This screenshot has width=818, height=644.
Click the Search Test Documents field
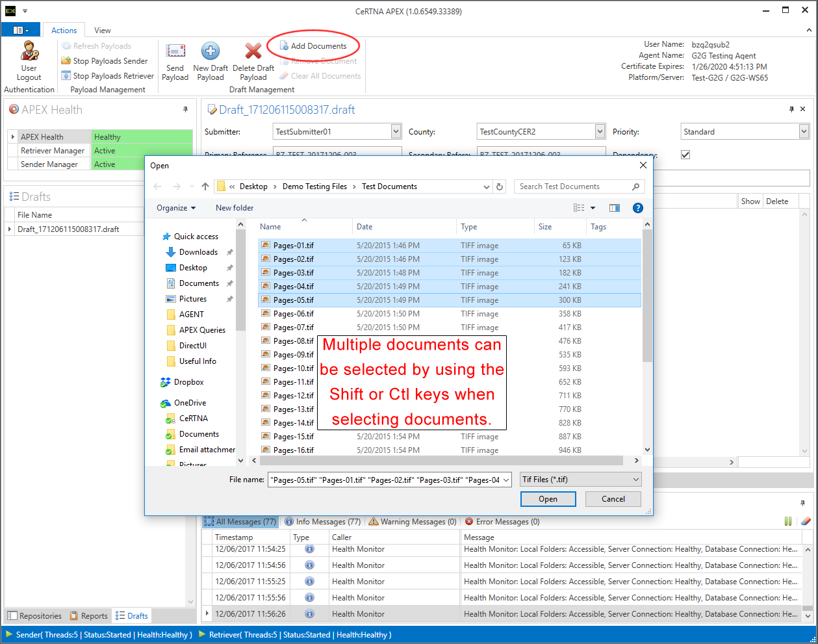tap(573, 187)
